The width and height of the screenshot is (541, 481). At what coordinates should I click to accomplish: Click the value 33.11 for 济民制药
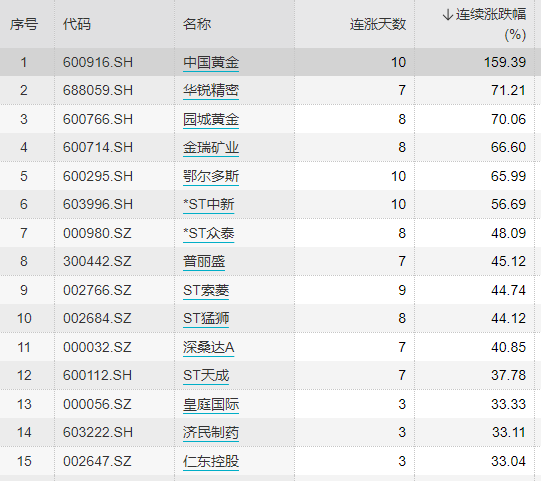click(x=508, y=432)
